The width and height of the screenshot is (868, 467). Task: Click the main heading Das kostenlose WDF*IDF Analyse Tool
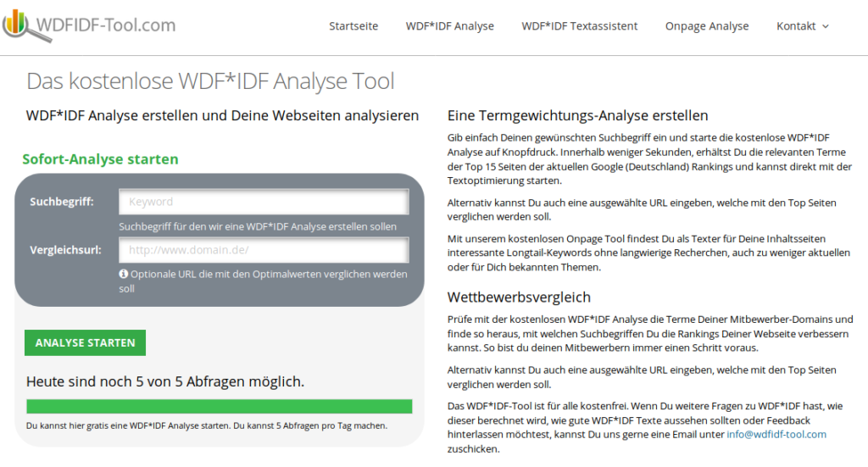coord(210,81)
